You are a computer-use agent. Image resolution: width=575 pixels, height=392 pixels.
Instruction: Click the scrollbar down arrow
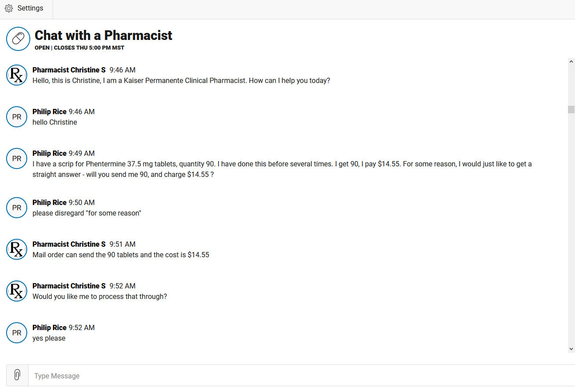point(571,349)
